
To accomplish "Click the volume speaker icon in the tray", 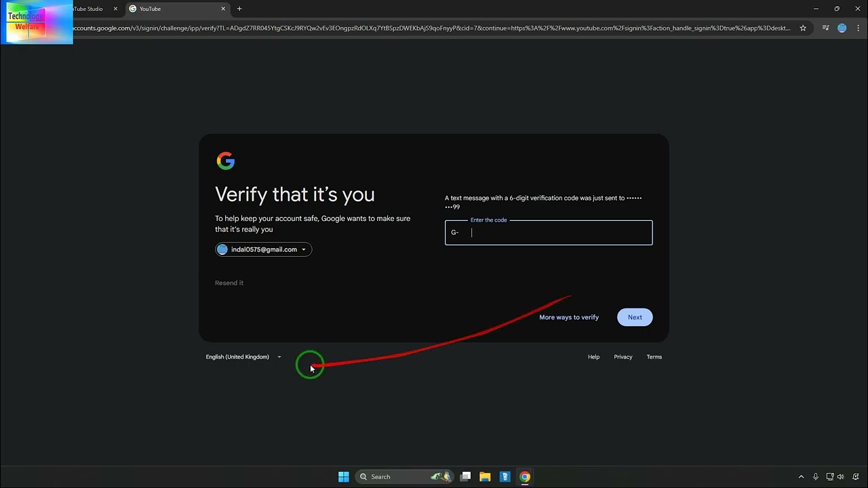I will point(841,476).
